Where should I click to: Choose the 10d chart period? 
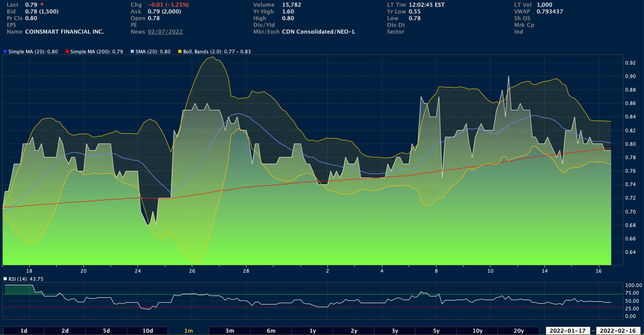pos(148,331)
